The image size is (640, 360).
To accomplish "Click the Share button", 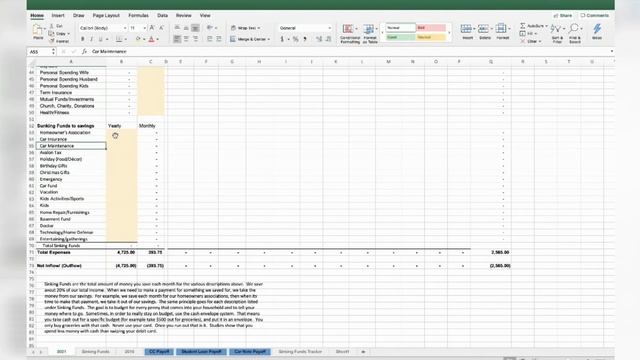I will click(563, 16).
